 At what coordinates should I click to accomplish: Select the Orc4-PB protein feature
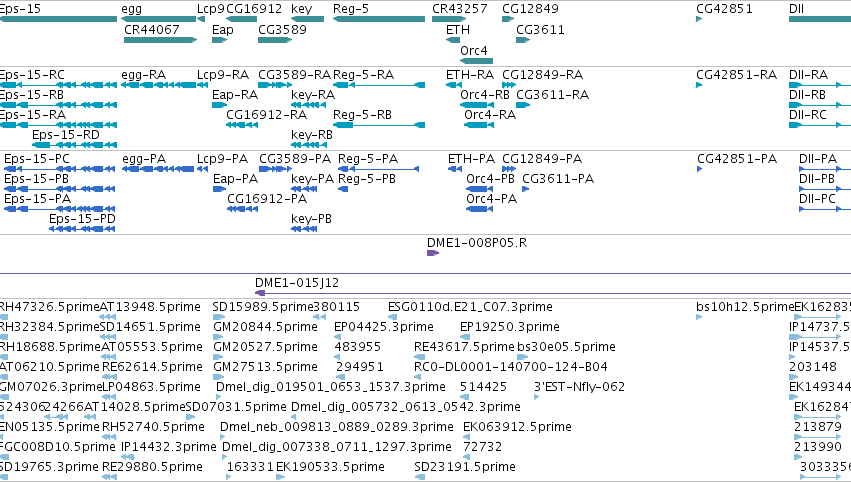click(479, 189)
